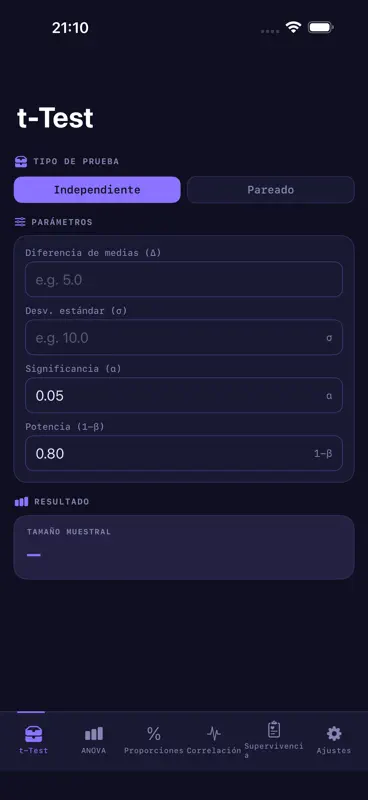This screenshot has width=368, height=800.
Task: Tap the Diferencia de medias input field
Action: [x=184, y=279]
